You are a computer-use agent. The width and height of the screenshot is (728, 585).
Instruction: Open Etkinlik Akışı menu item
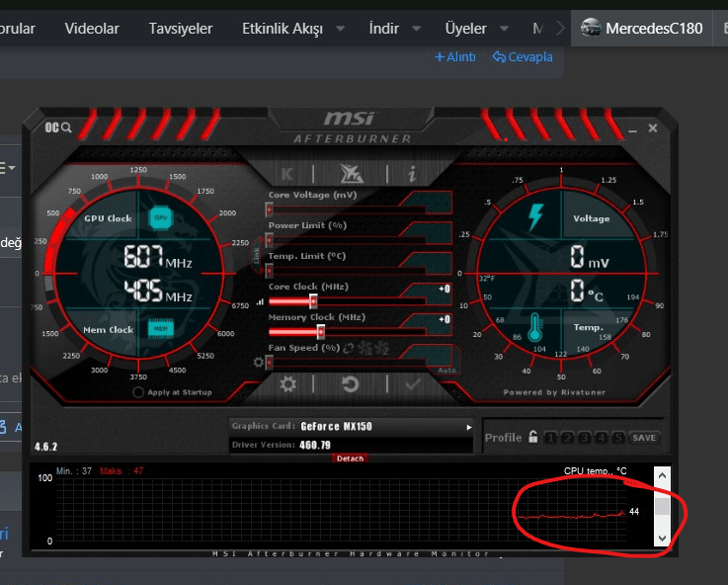(283, 29)
